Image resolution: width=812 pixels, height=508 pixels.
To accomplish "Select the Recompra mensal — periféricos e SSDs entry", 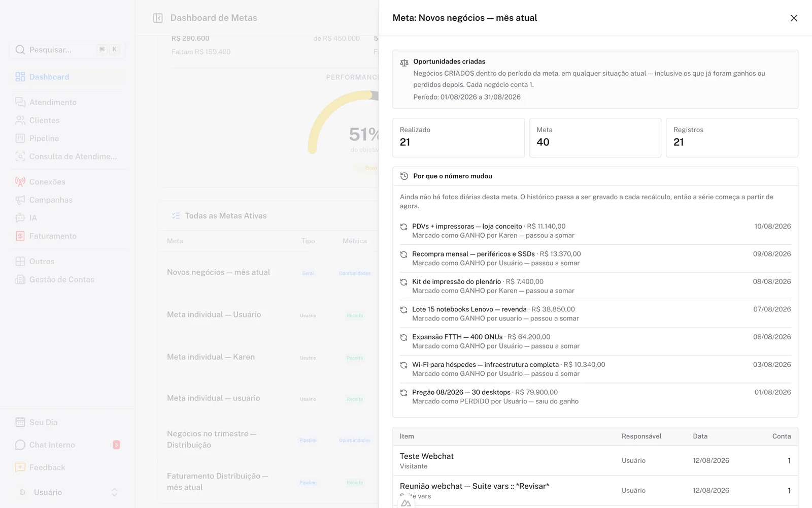I will 595,259.
